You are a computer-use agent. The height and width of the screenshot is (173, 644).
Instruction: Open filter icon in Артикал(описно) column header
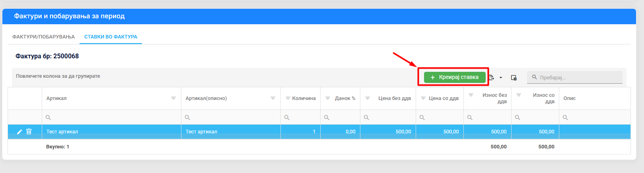tap(273, 98)
